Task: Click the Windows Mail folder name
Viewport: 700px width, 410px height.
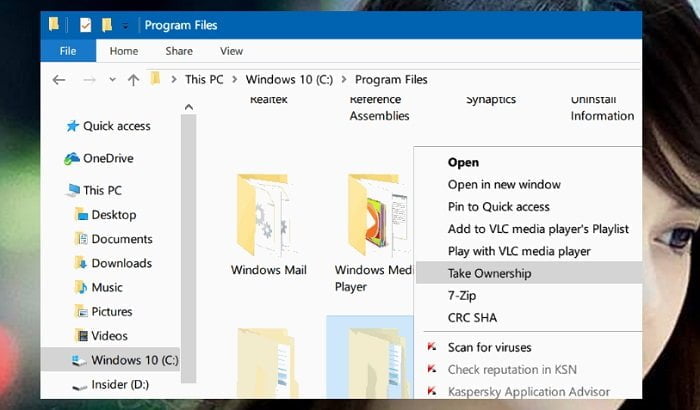Action: click(x=269, y=270)
